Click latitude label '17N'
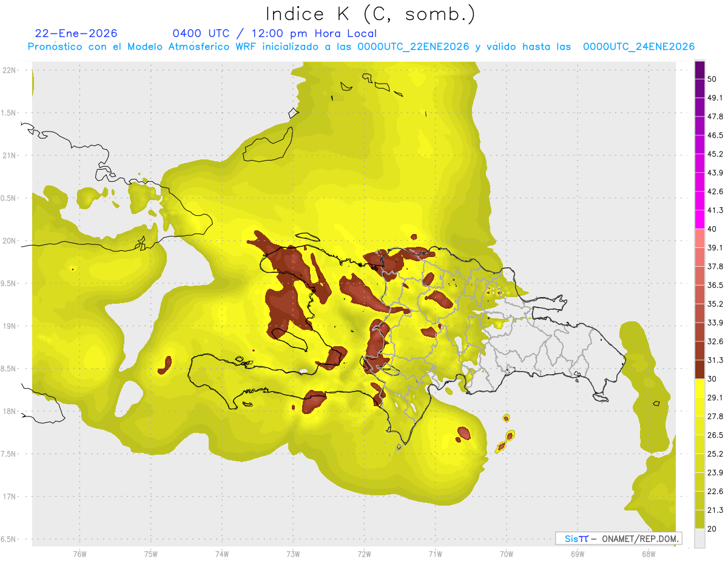 [10, 497]
